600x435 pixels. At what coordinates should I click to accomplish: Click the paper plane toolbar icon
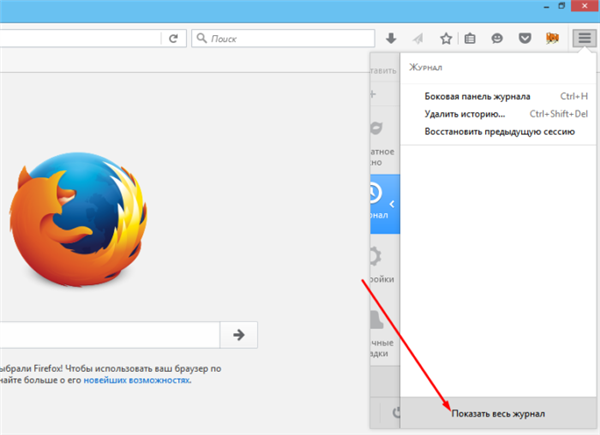tap(418, 38)
